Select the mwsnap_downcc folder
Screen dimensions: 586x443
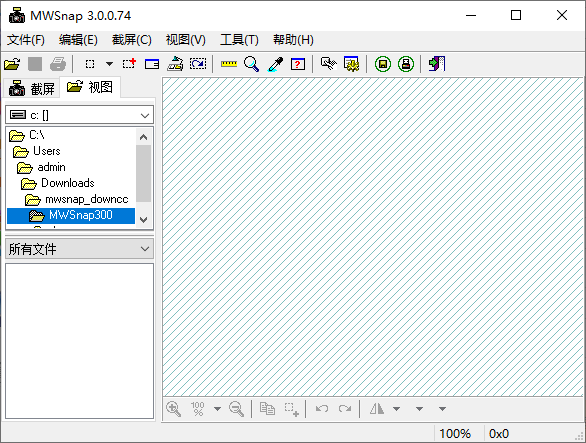tap(77, 199)
